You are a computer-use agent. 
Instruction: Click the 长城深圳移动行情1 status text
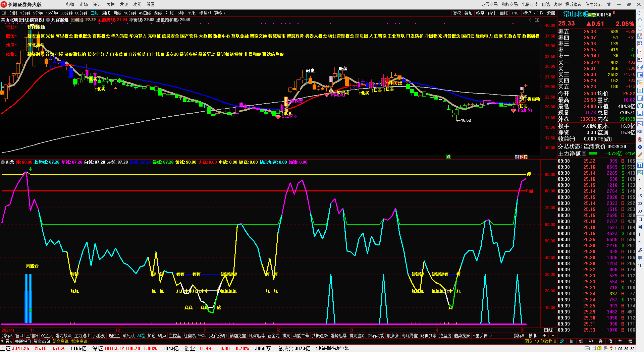[x=332, y=348]
